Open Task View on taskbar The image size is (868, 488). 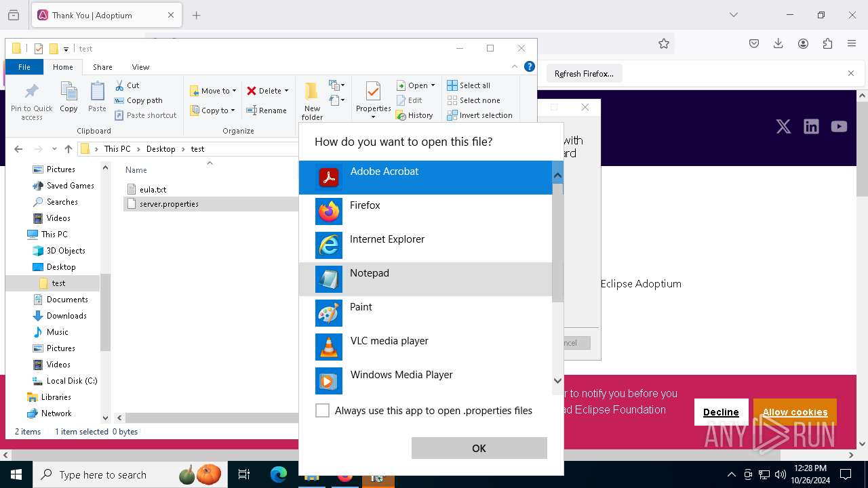click(244, 475)
